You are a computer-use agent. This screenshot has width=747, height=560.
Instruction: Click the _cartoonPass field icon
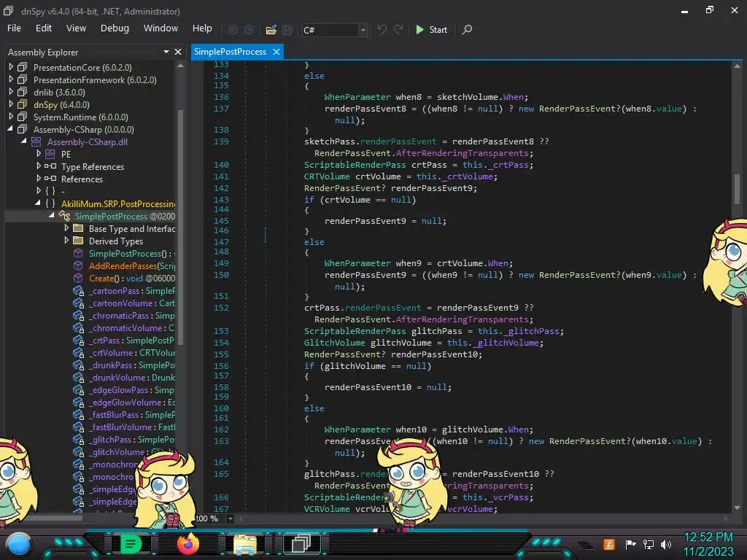(78, 290)
